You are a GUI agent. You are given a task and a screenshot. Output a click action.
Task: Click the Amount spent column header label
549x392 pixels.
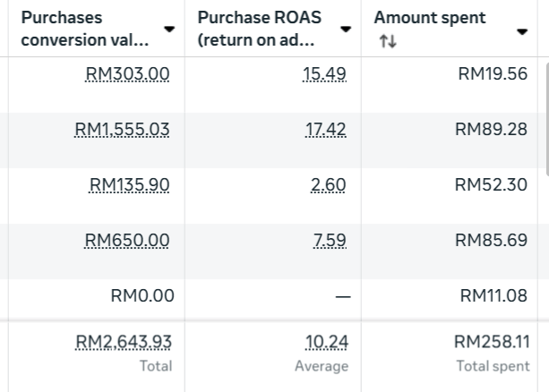coord(430,18)
